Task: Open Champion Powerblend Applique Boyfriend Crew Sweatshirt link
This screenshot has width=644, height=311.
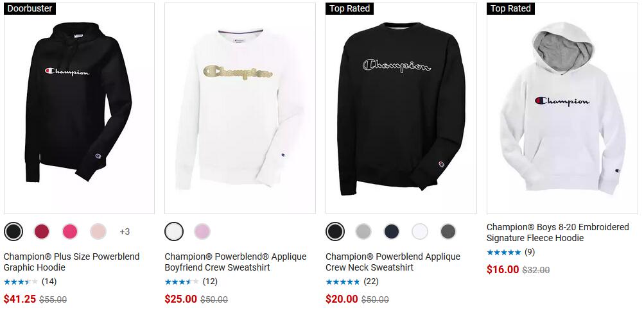Action: (236, 262)
